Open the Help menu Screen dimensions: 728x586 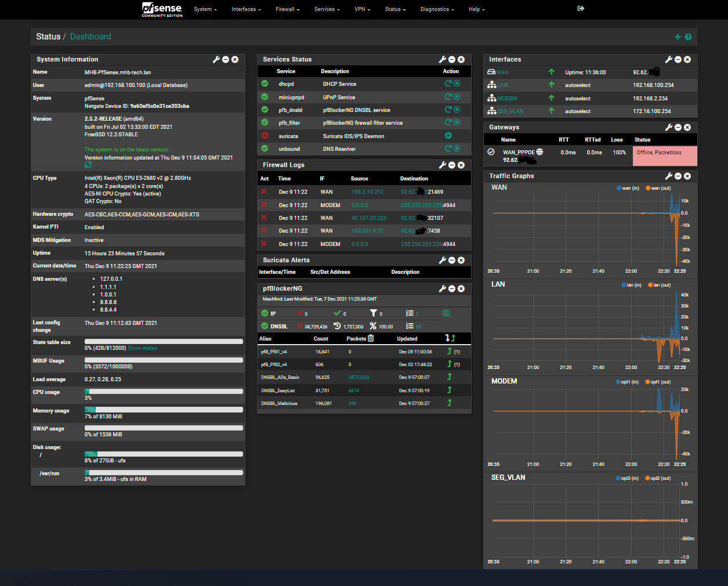[477, 9]
